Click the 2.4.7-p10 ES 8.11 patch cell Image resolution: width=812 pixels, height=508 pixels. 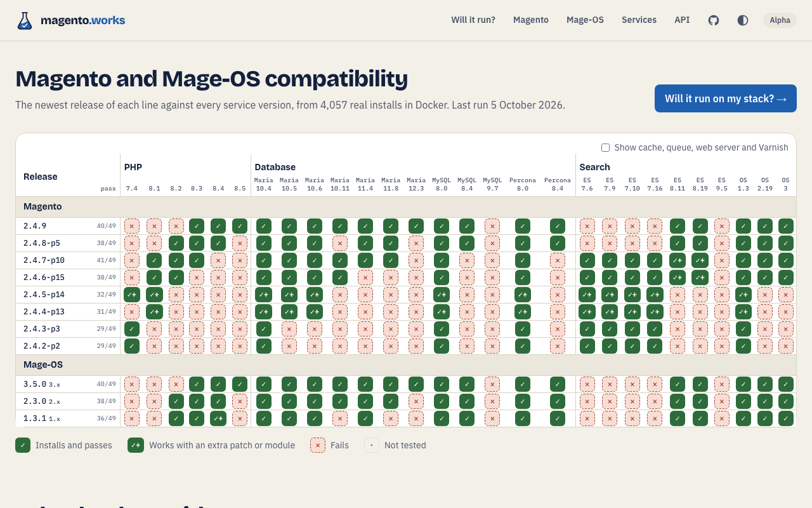(x=678, y=260)
